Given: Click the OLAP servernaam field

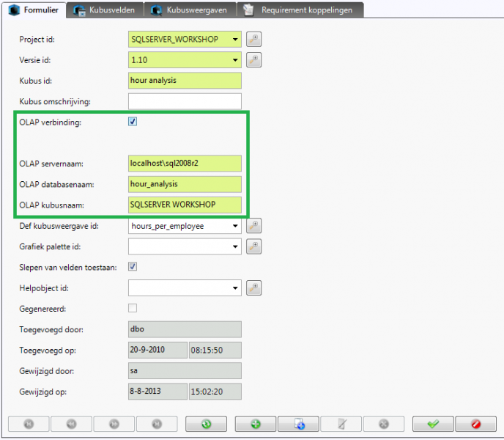Looking at the screenshot, I should 185,164.
